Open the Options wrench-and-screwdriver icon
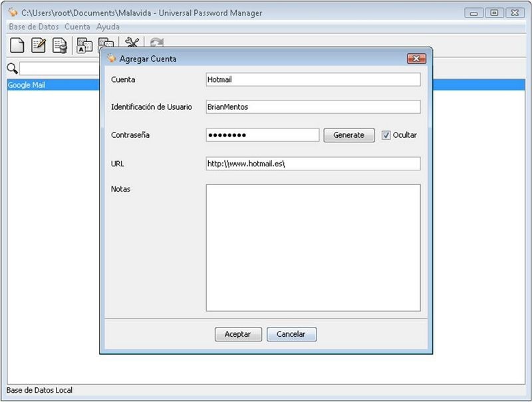This screenshot has height=402, width=532. 132,42
